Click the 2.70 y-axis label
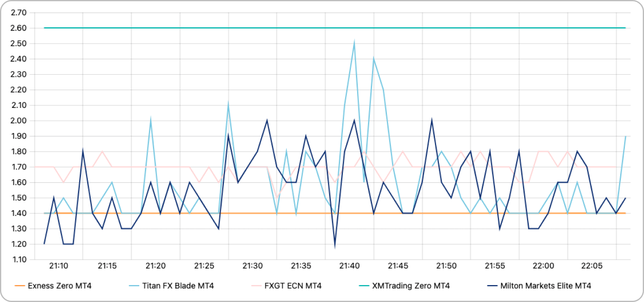Screen dimensions: 644x302 tap(19, 12)
